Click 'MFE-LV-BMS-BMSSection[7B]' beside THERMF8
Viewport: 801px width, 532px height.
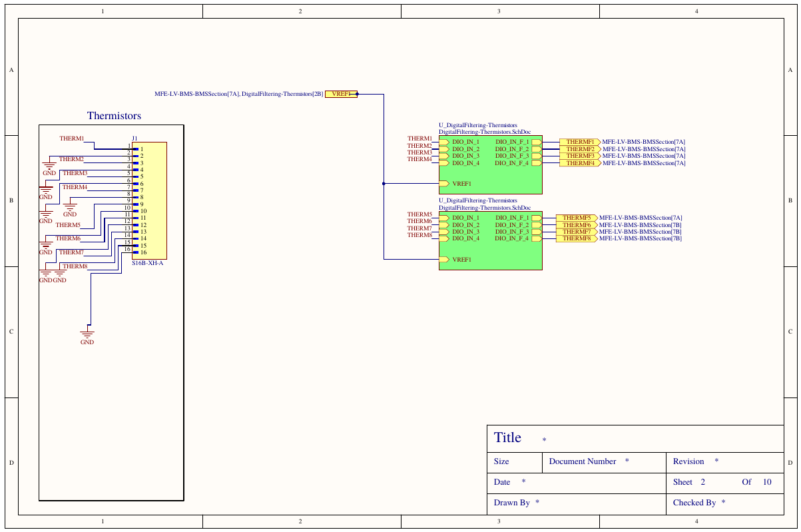pos(640,238)
